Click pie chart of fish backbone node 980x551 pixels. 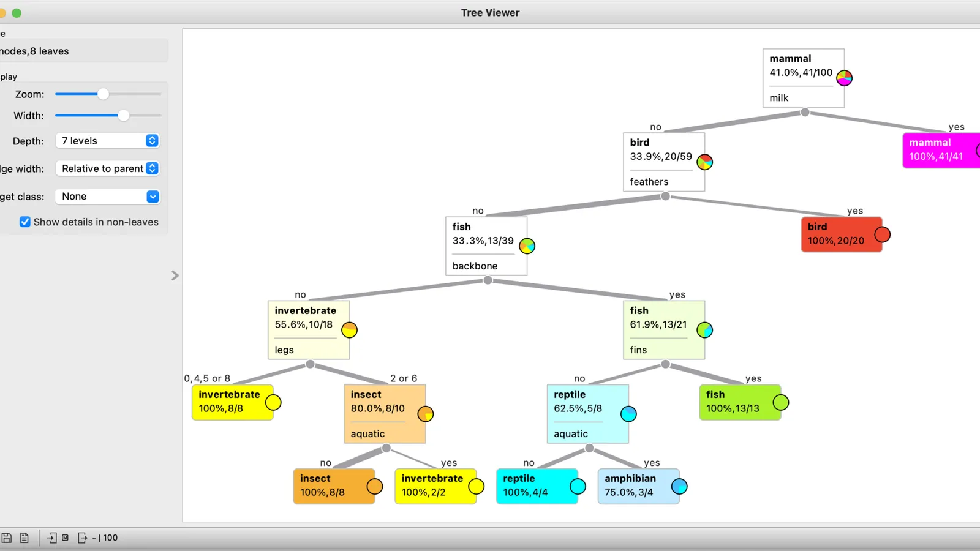[527, 246]
